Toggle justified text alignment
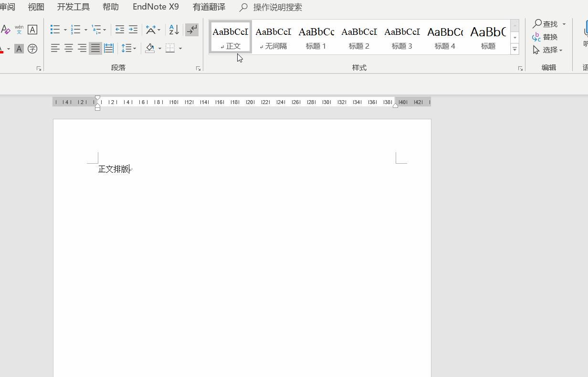Screen dimensions: 588x377 (95, 48)
